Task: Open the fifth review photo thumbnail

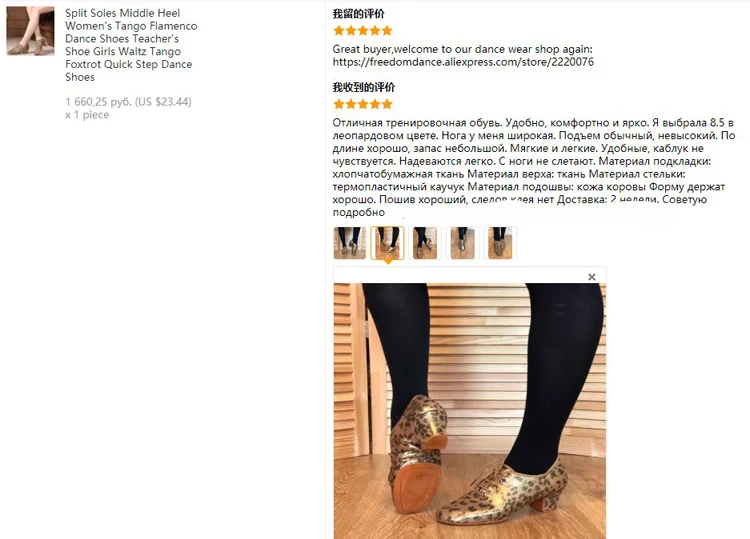Action: pyautogui.click(x=500, y=243)
